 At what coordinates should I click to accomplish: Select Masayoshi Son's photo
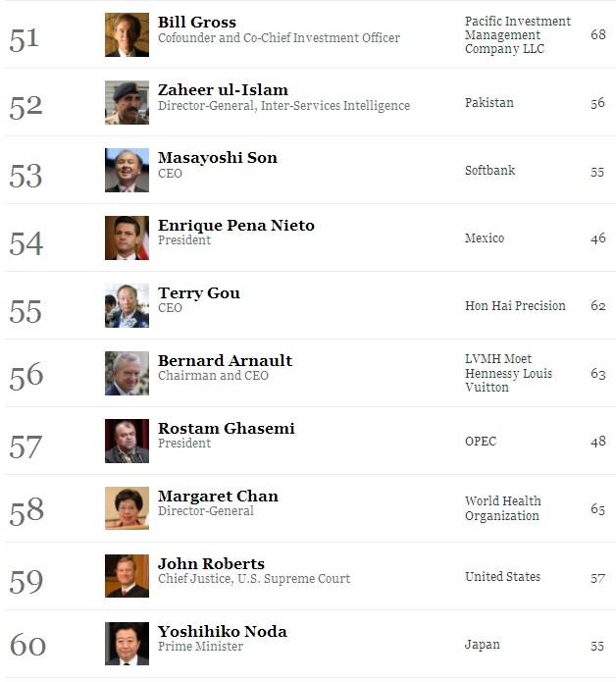coord(127,170)
